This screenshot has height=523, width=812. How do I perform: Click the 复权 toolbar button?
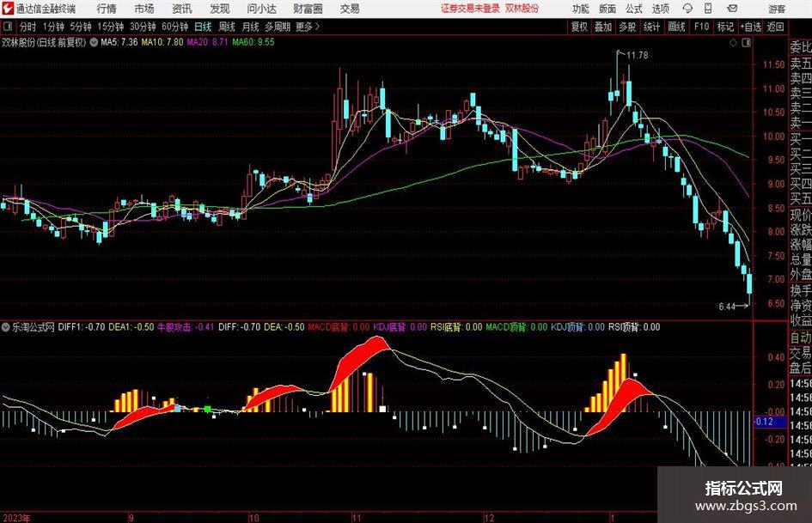coord(579,27)
